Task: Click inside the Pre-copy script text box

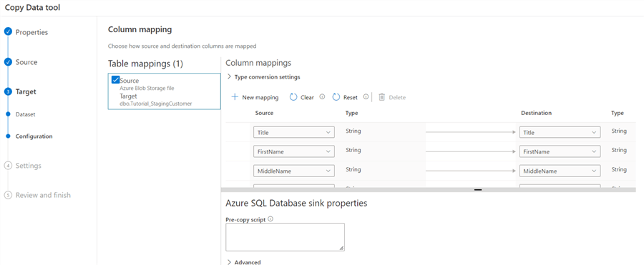Action: point(285,237)
